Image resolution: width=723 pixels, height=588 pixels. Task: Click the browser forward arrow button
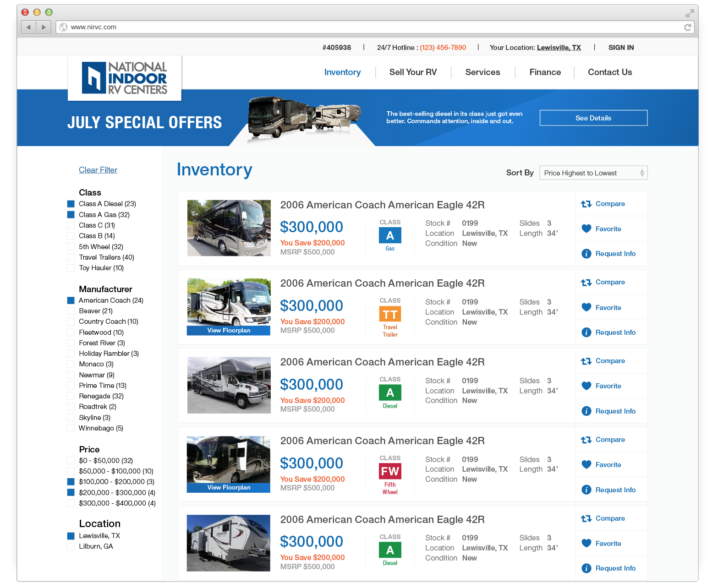click(x=44, y=27)
